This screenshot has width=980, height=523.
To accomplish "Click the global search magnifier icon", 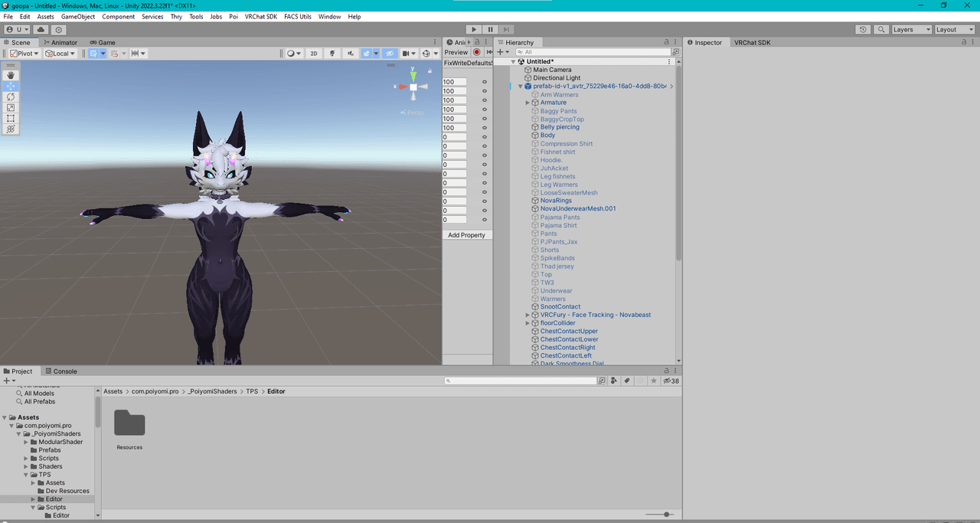I will [880, 29].
